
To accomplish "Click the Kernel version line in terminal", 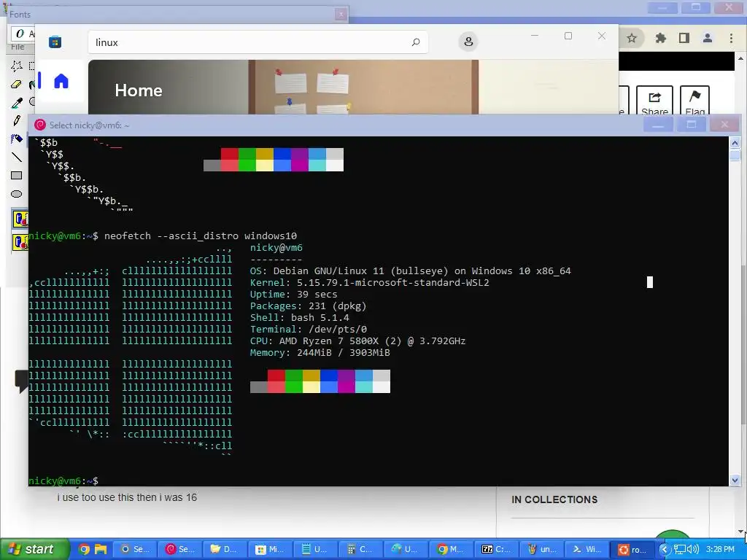I will coord(370,282).
